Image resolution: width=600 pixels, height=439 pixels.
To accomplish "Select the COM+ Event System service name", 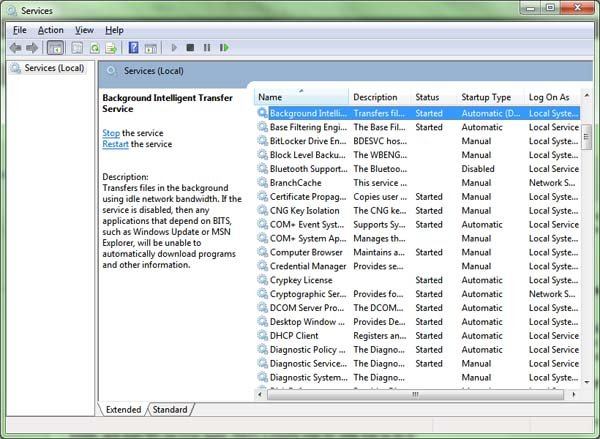I will pyautogui.click(x=307, y=224).
